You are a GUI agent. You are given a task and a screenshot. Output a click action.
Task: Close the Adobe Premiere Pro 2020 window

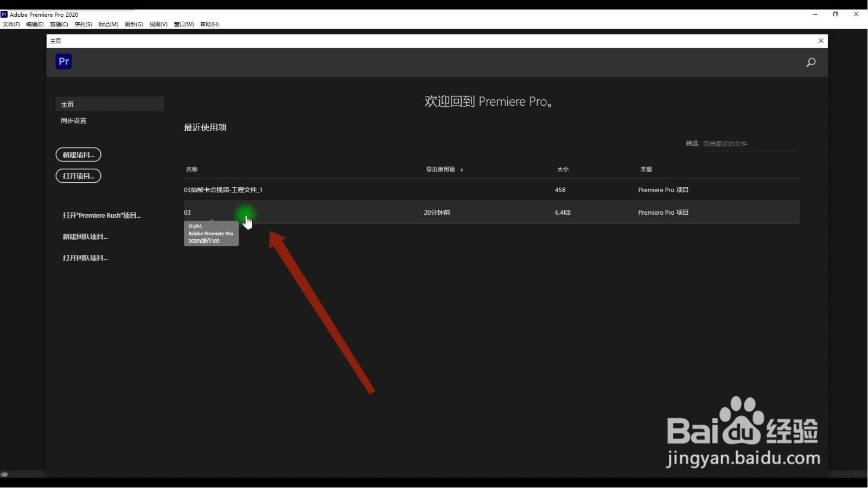tap(856, 14)
